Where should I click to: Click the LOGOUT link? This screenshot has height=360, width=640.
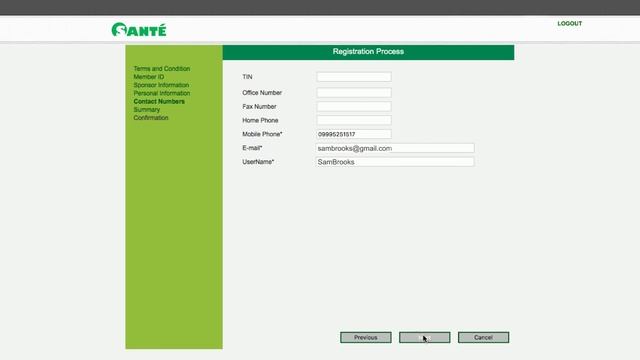pyautogui.click(x=569, y=24)
